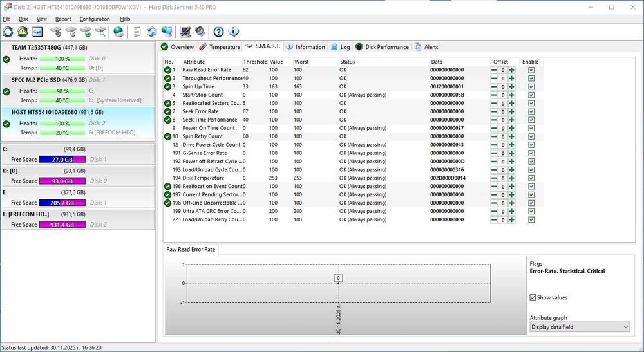Click minus offset icon for Seek Error Rate
Screen dimensions: 644x352
tap(494, 111)
